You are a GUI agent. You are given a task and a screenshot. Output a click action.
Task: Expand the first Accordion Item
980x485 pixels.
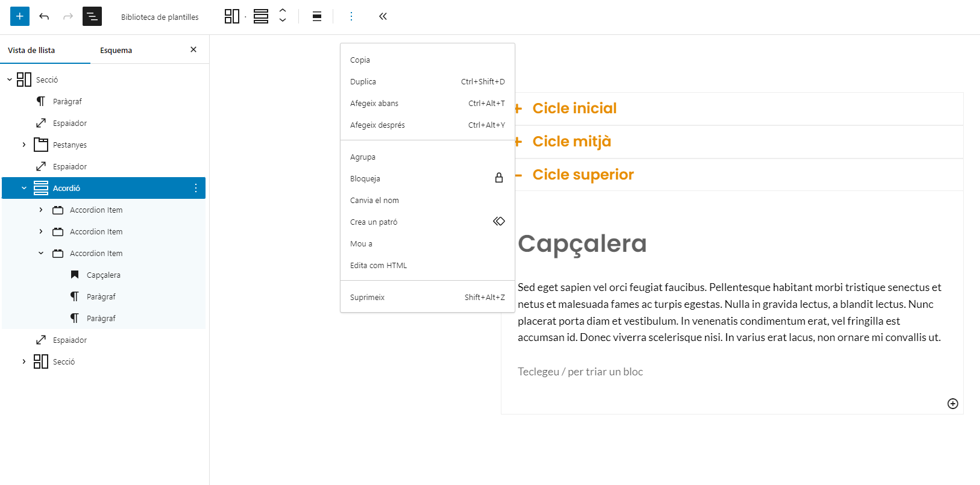point(41,210)
